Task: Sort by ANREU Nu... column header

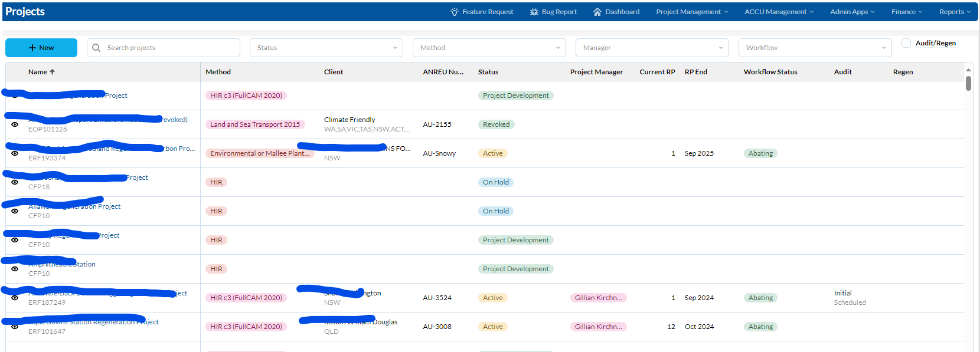Action: (x=443, y=72)
